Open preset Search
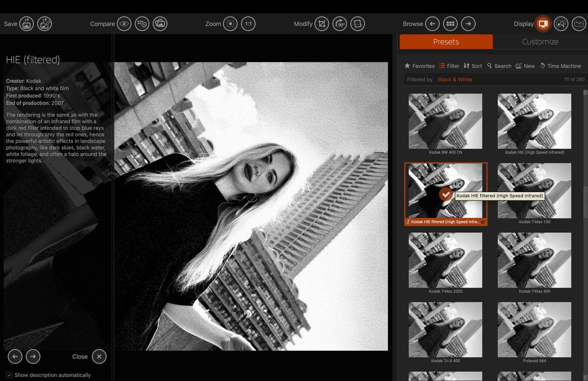 (499, 66)
